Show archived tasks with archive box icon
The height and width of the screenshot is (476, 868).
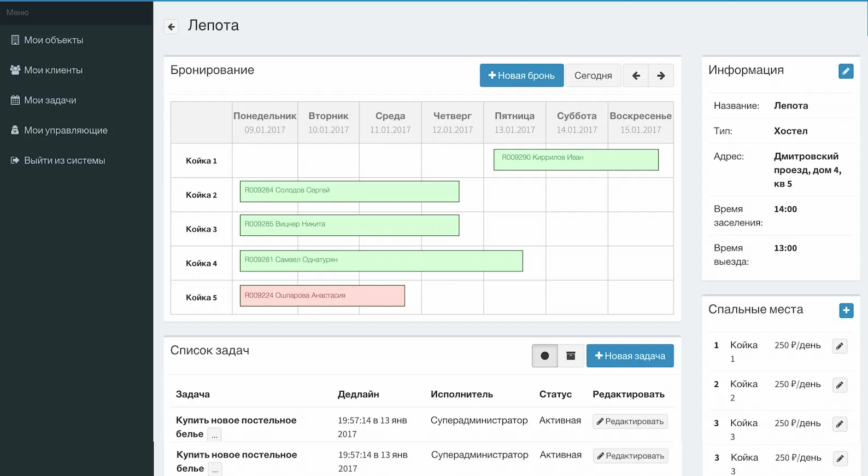tap(571, 356)
